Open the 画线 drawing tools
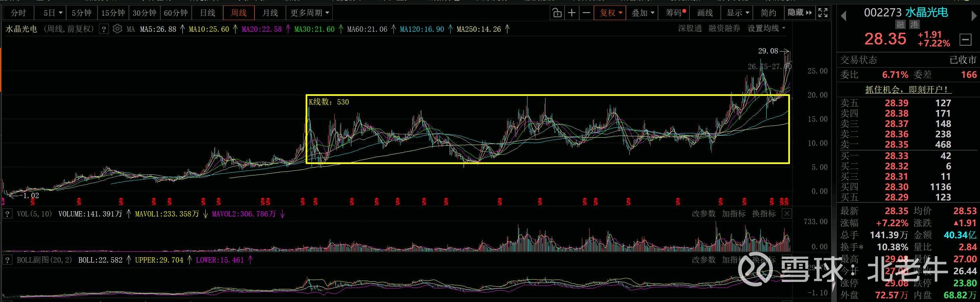Image resolution: width=980 pixels, height=302 pixels. 705,13
